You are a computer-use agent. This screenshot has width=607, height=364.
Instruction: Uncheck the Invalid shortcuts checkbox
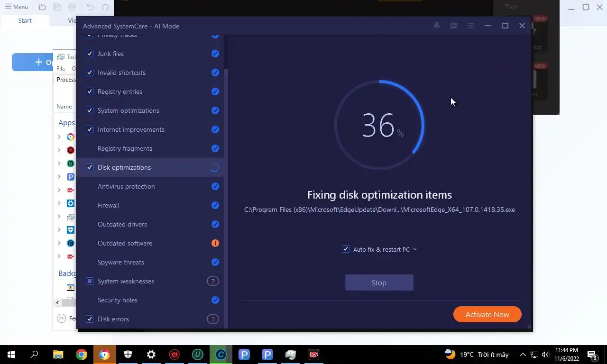pyautogui.click(x=90, y=73)
